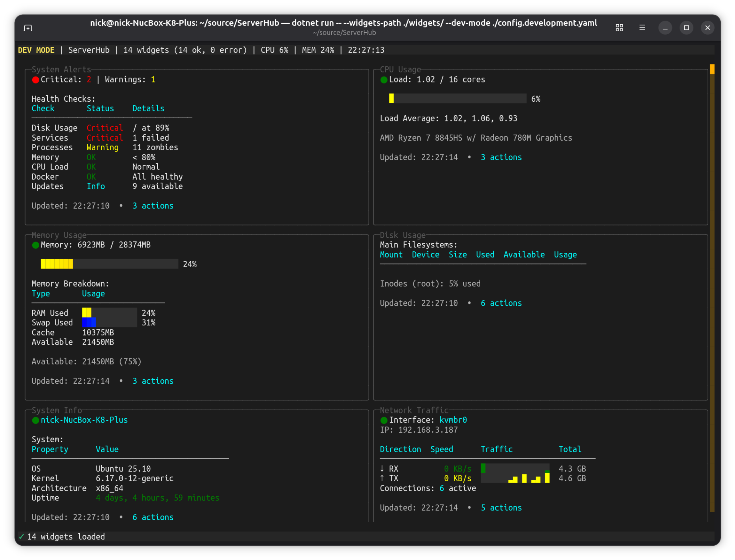Click the new terminal tab icon
This screenshot has height=560, width=735.
[x=28, y=28]
